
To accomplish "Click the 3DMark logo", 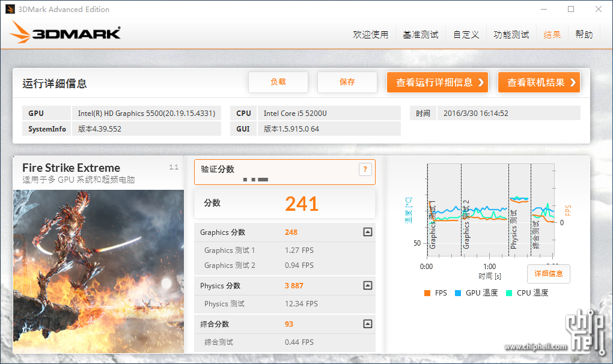I will pos(65,32).
